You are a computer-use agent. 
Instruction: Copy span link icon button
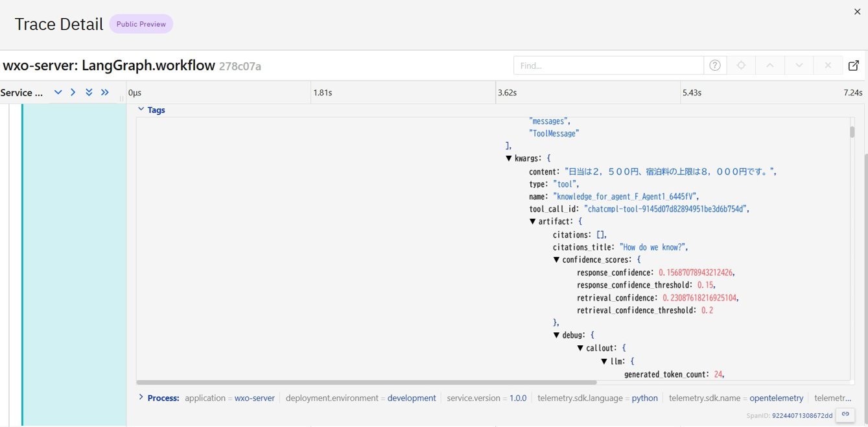tap(845, 415)
